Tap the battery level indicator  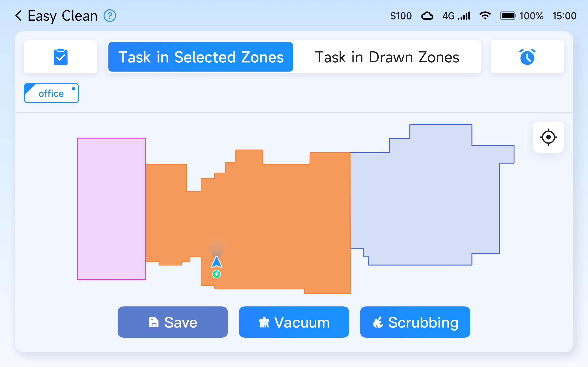coord(508,16)
